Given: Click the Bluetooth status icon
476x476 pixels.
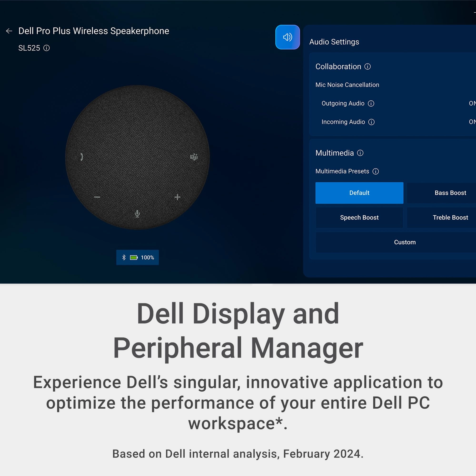Looking at the screenshot, I should pyautogui.click(x=124, y=258).
